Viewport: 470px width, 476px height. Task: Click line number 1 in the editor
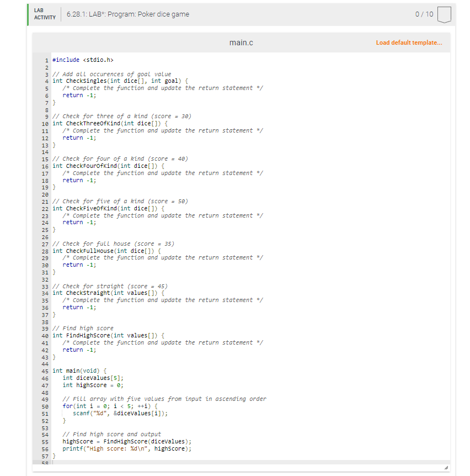click(x=46, y=59)
